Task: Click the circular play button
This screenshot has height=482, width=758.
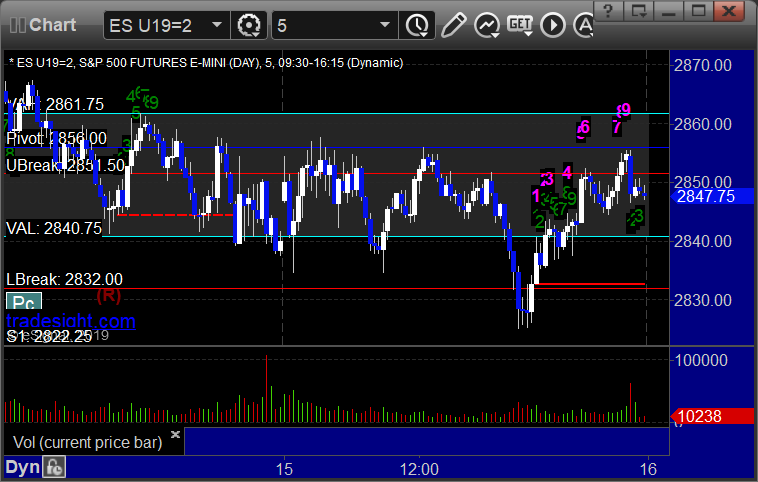Action: pos(553,25)
